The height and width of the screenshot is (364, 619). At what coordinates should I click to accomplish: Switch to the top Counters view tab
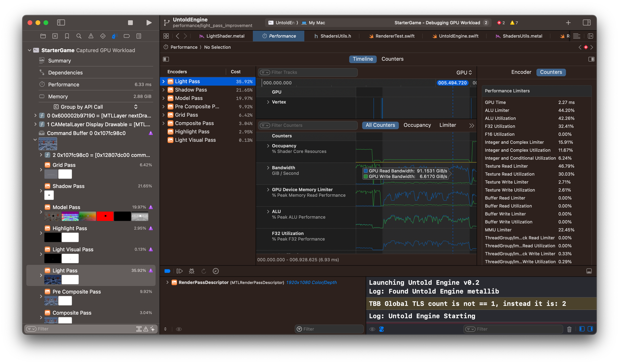point(392,59)
